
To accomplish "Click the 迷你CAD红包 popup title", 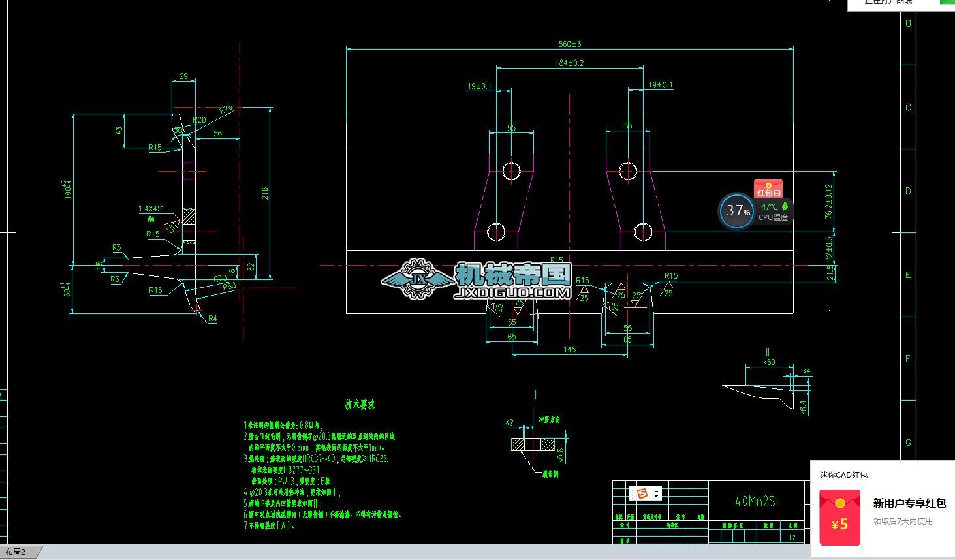I will (843, 475).
